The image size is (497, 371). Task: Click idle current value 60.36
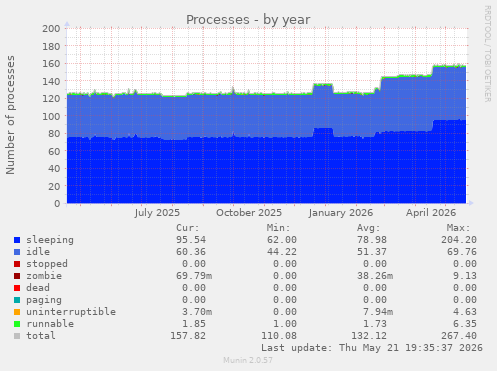click(x=191, y=252)
